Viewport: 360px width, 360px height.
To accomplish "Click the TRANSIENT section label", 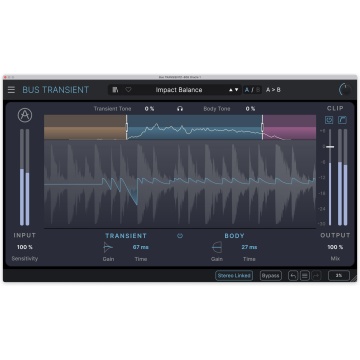I will click(x=126, y=236).
